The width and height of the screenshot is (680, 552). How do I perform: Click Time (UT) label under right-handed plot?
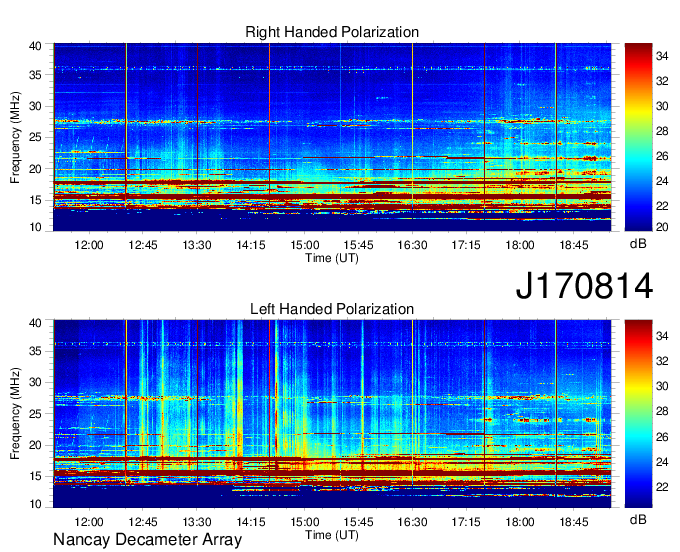(x=332, y=258)
